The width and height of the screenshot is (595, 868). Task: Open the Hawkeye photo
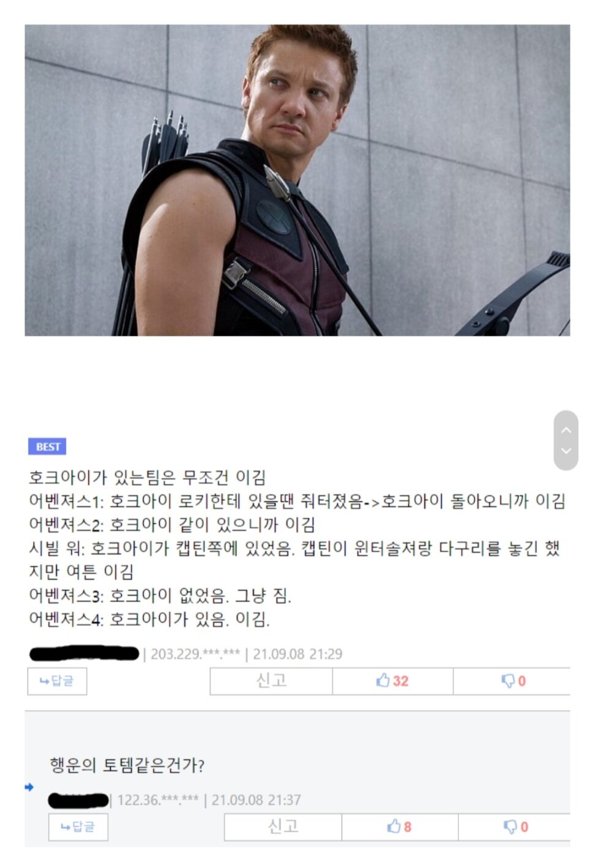click(x=297, y=180)
